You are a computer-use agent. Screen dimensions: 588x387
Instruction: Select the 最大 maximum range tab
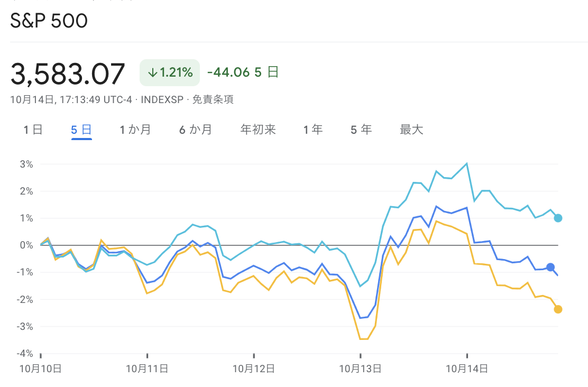pyautogui.click(x=411, y=130)
